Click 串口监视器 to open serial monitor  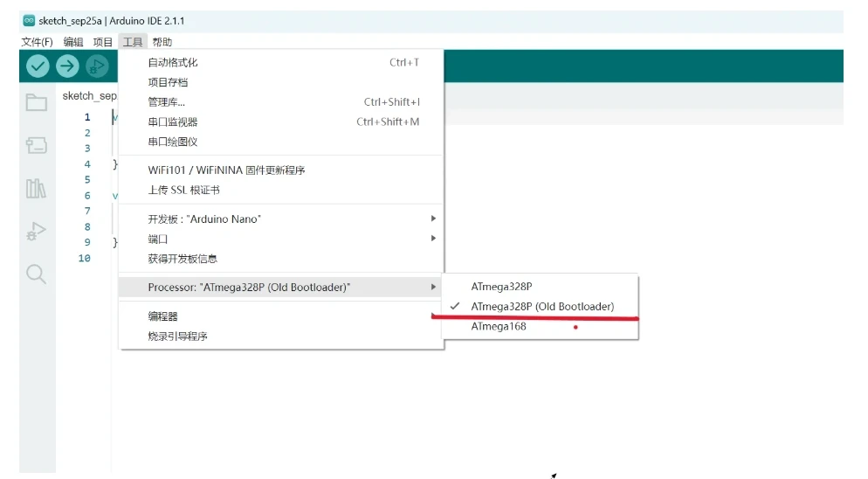click(x=173, y=122)
